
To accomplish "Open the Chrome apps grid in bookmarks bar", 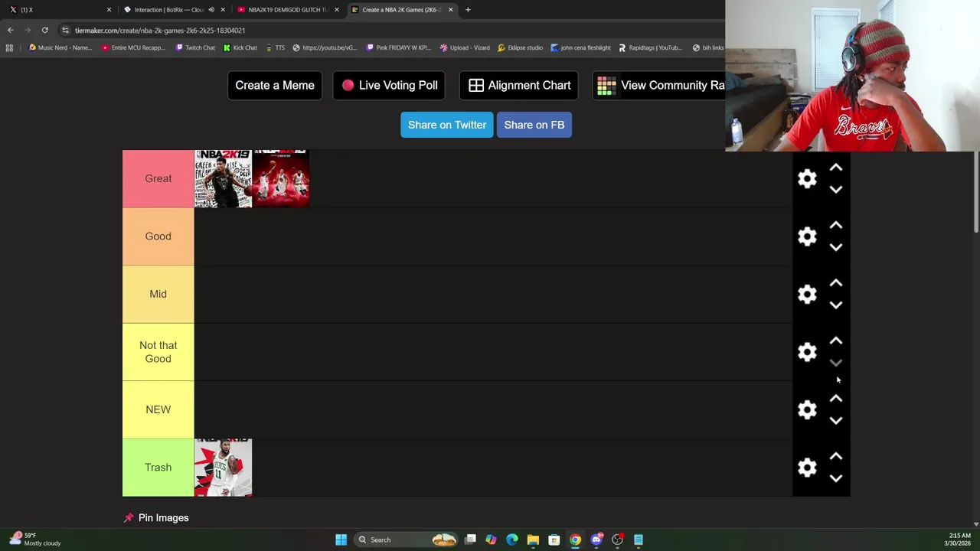I will 9,48.
